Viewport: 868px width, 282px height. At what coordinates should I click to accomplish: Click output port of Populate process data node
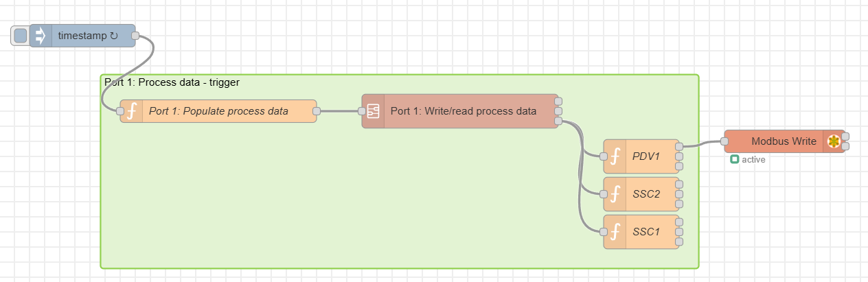317,111
